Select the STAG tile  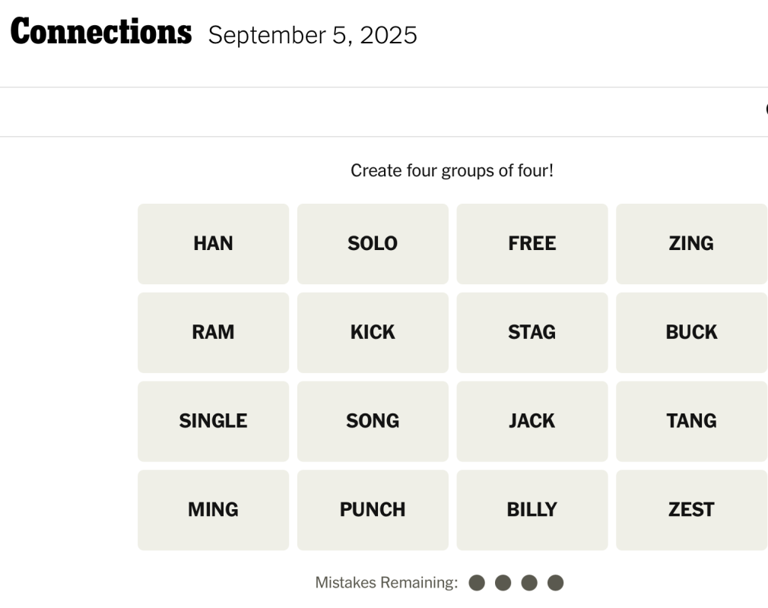click(x=532, y=332)
